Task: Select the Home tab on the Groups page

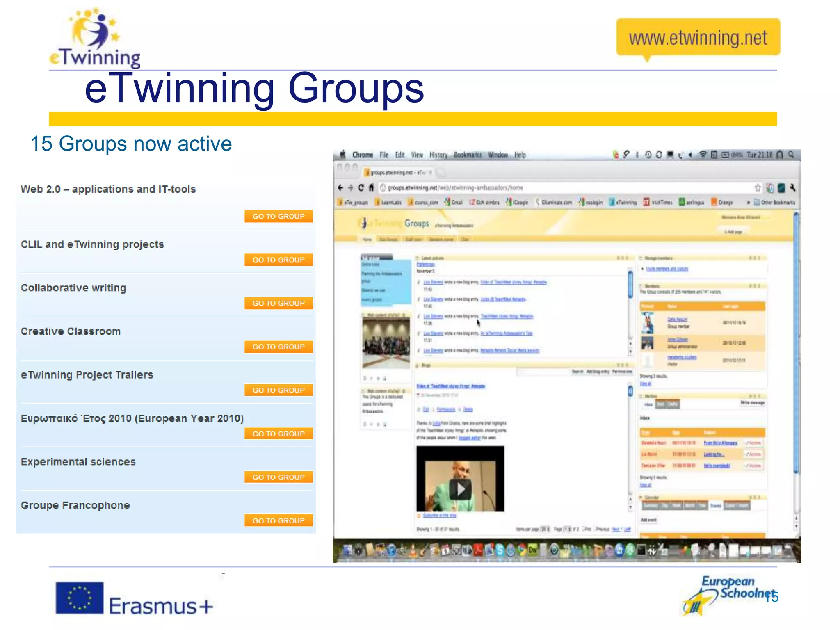Action: tap(367, 240)
